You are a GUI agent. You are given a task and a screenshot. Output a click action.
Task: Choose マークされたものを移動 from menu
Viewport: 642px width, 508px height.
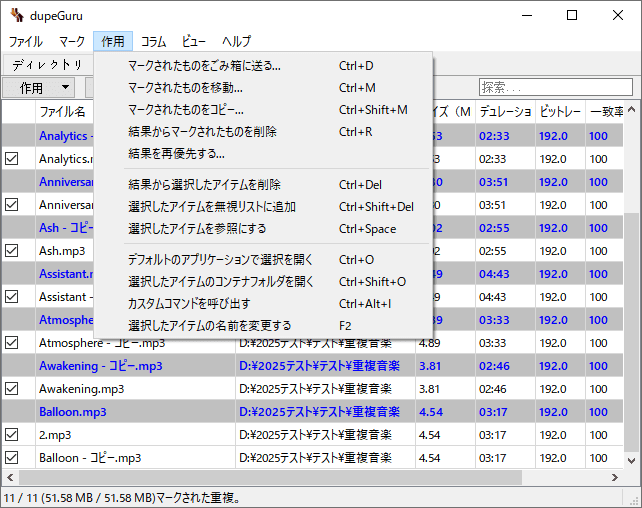[x=185, y=88]
